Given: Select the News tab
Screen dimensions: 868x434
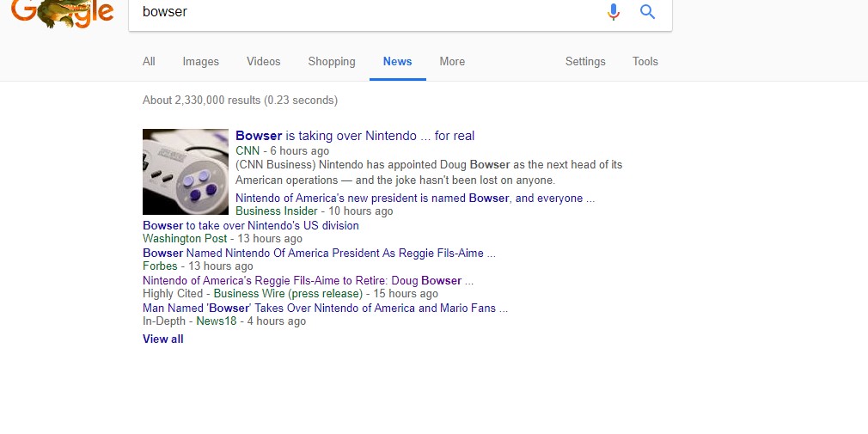Looking at the screenshot, I should [x=397, y=61].
